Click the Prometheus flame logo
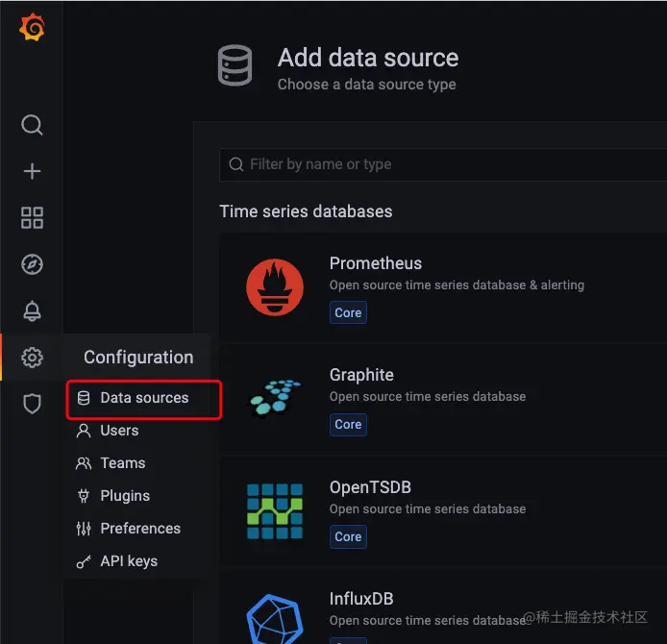 (x=275, y=287)
